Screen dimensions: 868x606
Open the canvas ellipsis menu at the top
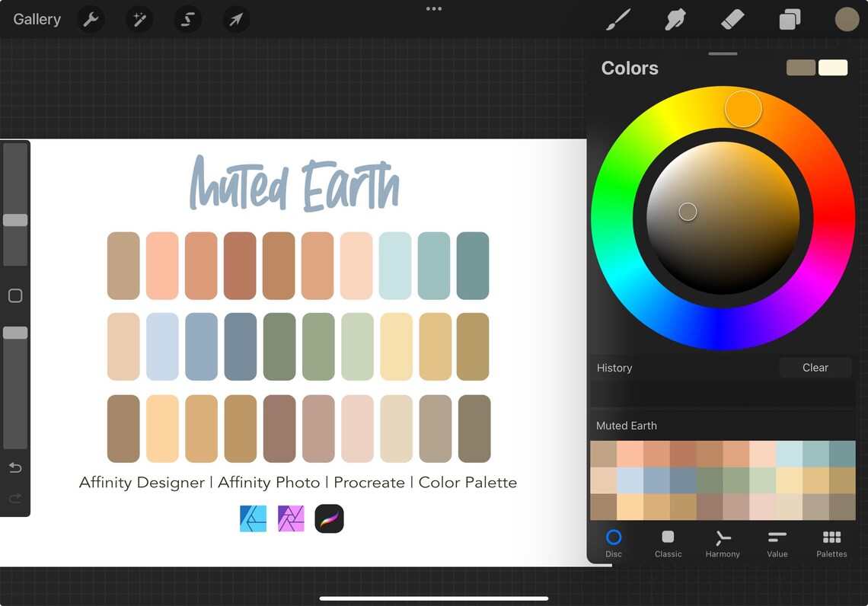click(434, 9)
